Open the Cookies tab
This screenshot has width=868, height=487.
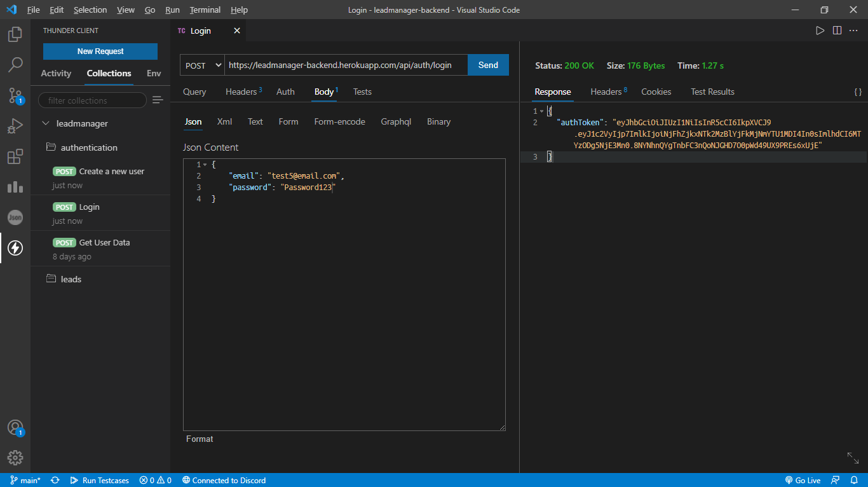coord(656,92)
